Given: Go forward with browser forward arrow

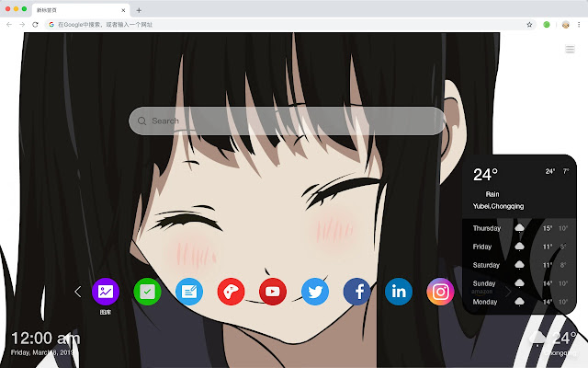Looking at the screenshot, I should (x=22, y=25).
